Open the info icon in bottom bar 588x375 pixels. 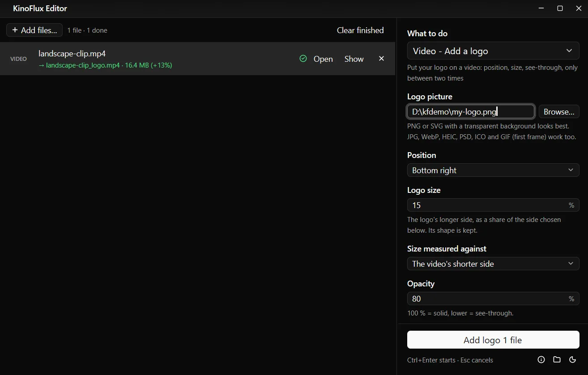click(x=541, y=360)
